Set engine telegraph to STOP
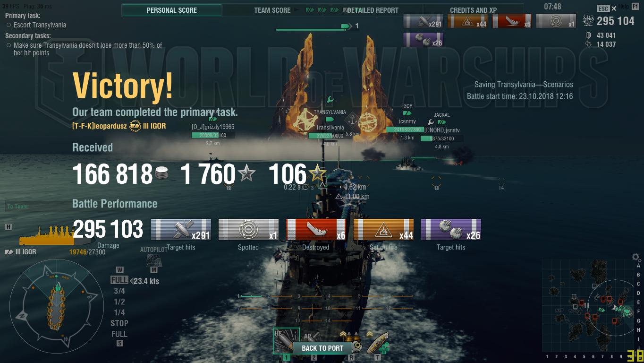This screenshot has width=644, height=363. 119,323
